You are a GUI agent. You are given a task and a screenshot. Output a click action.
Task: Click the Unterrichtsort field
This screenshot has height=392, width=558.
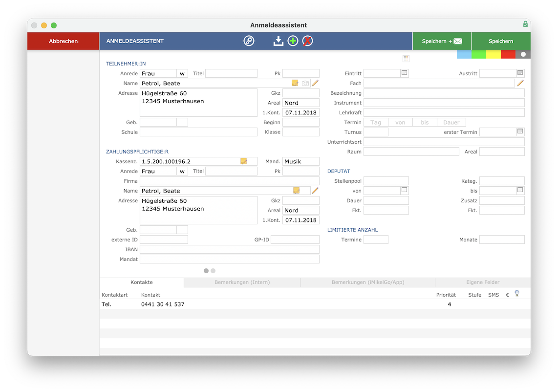pyautogui.click(x=444, y=142)
